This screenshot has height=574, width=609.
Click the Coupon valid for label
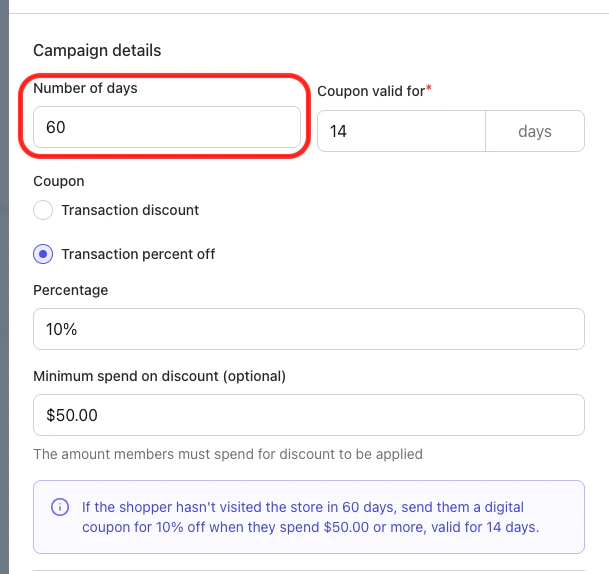[368, 91]
